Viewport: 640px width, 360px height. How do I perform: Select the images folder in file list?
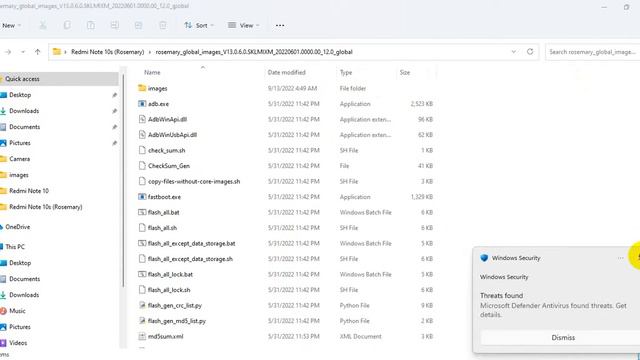pyautogui.click(x=158, y=88)
